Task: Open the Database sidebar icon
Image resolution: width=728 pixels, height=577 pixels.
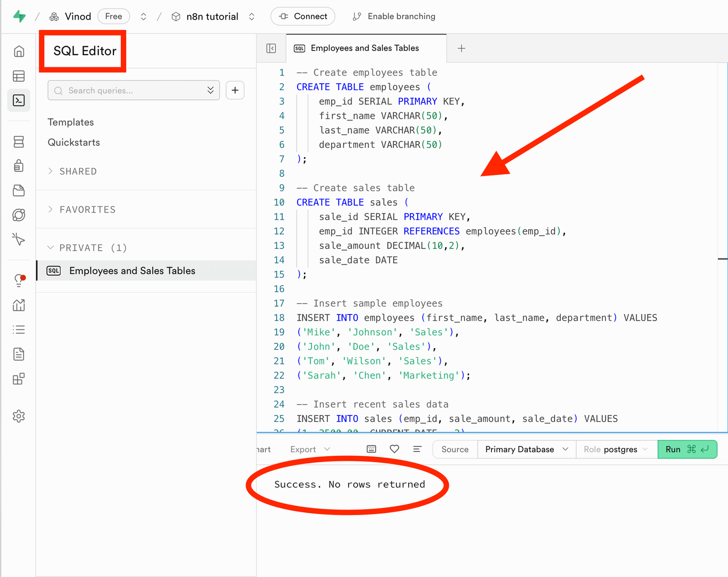Action: tap(19, 142)
